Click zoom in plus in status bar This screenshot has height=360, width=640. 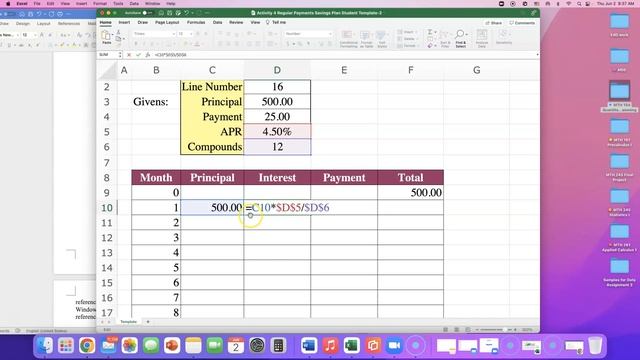[515, 329]
